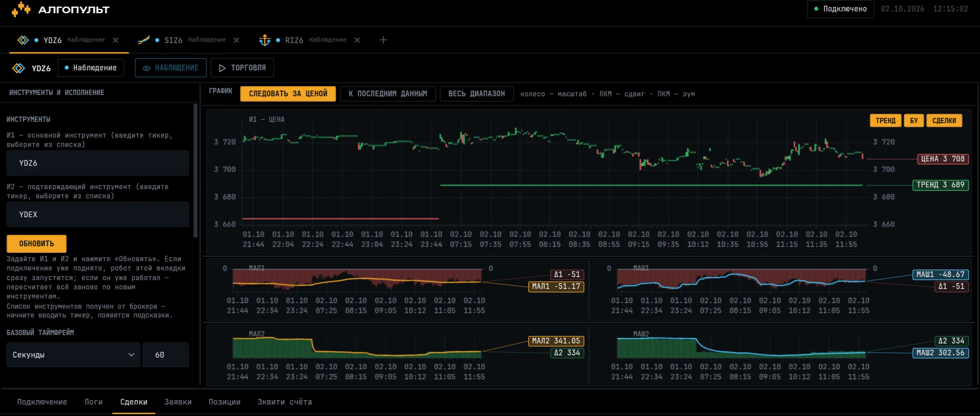Switch to the Позиции bottom tab
This screenshot has width=980, height=416.
coord(225,402)
